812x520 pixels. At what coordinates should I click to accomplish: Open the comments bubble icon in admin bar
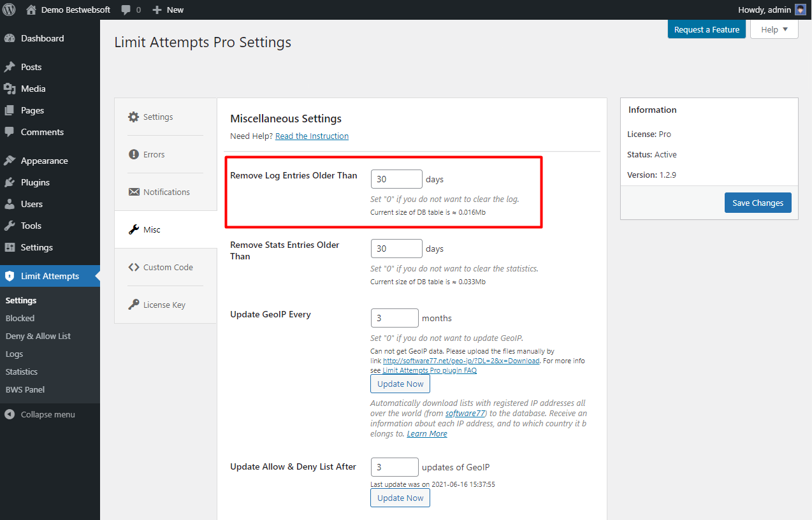coord(126,10)
